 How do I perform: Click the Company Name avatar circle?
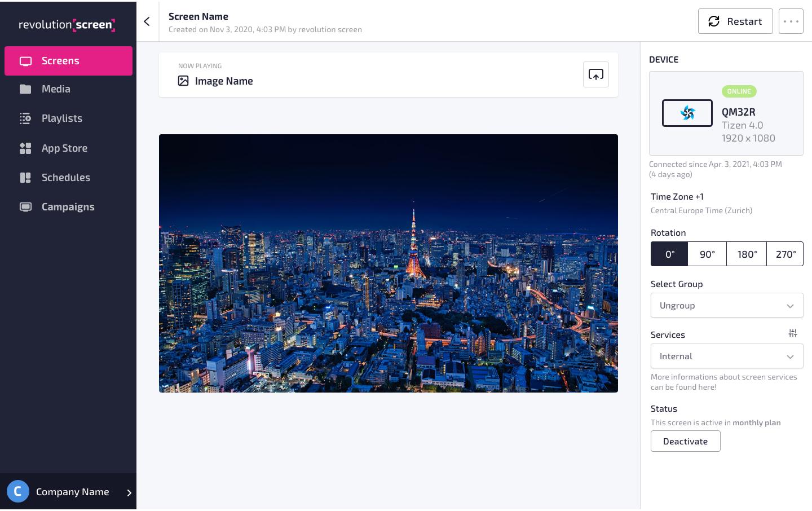(18, 491)
